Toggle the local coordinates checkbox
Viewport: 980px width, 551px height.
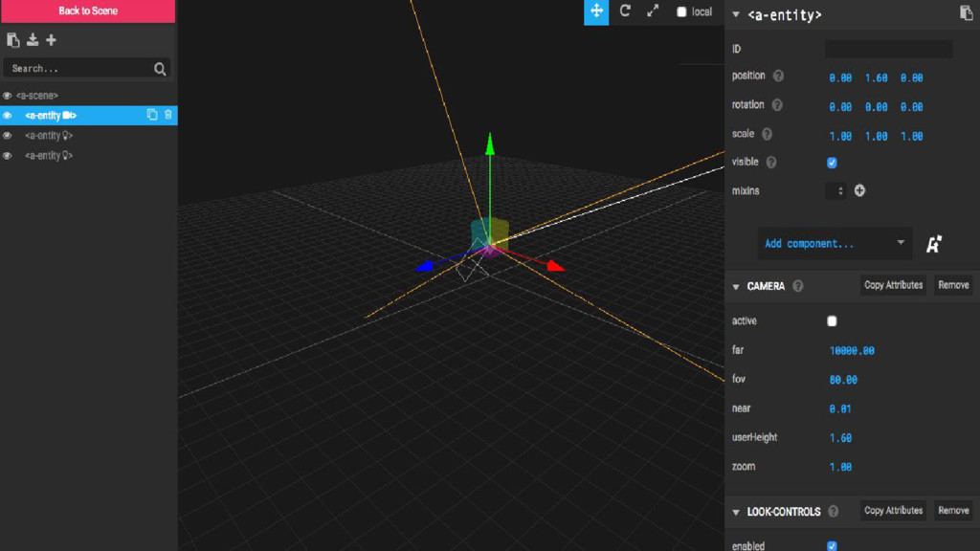(x=681, y=12)
